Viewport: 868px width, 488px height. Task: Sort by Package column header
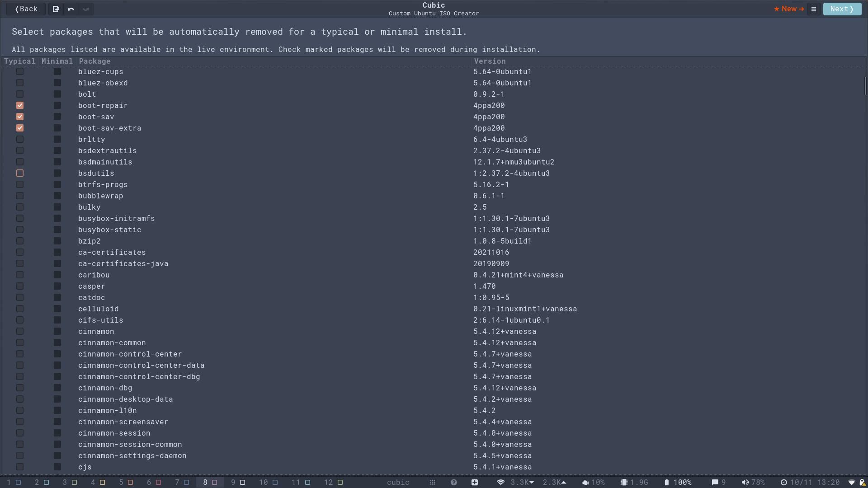[94, 61]
